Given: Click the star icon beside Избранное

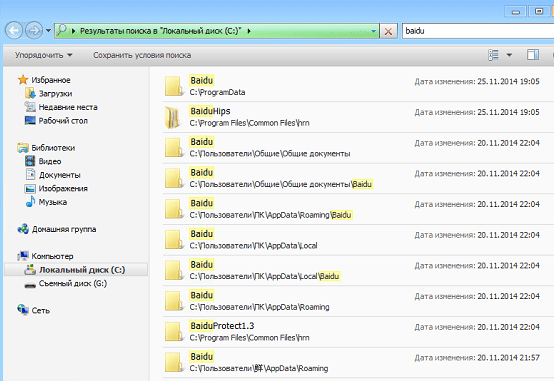Looking at the screenshot, I should (23, 80).
